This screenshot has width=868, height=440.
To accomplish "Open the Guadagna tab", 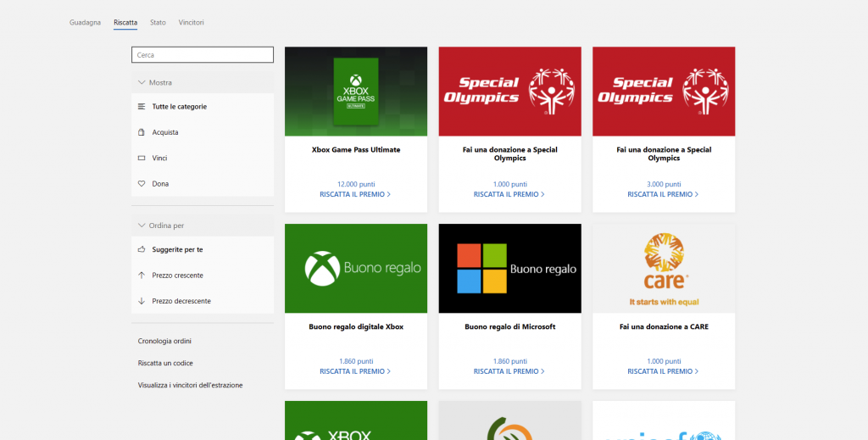I will point(86,23).
